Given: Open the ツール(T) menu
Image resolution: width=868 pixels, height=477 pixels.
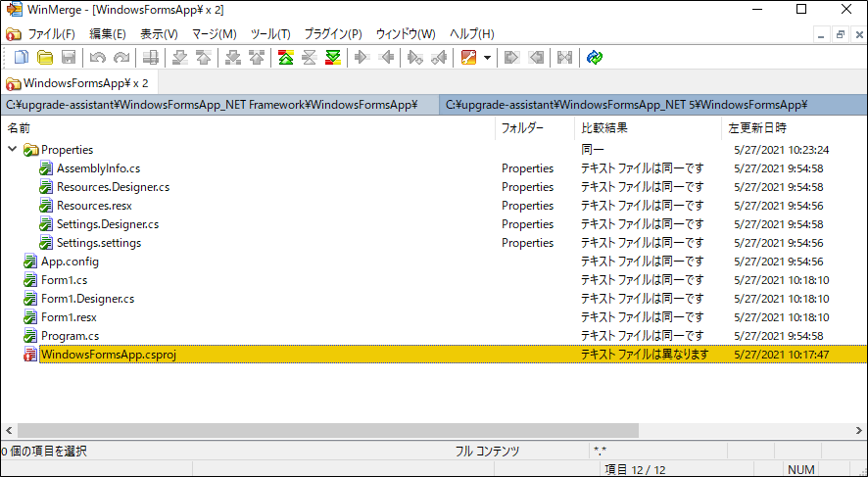Looking at the screenshot, I should coord(270,33).
